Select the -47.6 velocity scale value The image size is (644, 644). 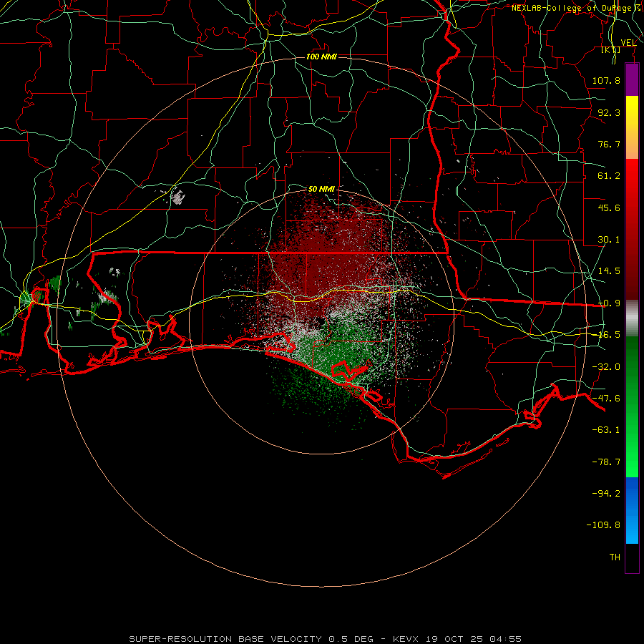tap(606, 399)
